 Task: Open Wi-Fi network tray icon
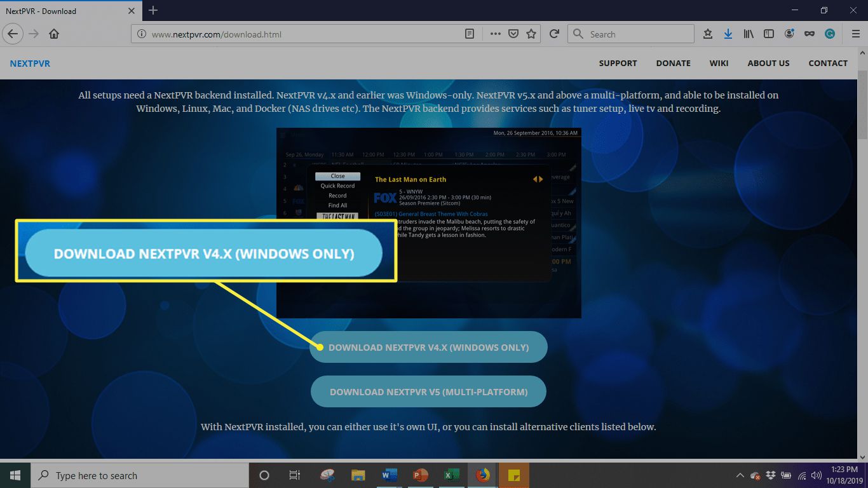coord(802,475)
